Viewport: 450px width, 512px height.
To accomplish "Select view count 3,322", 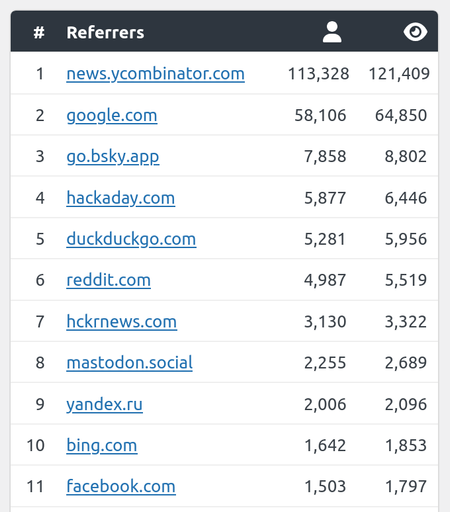I will pos(406,322).
